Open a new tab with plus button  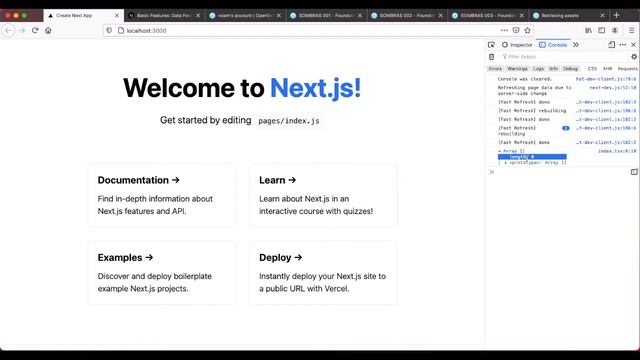click(x=617, y=15)
